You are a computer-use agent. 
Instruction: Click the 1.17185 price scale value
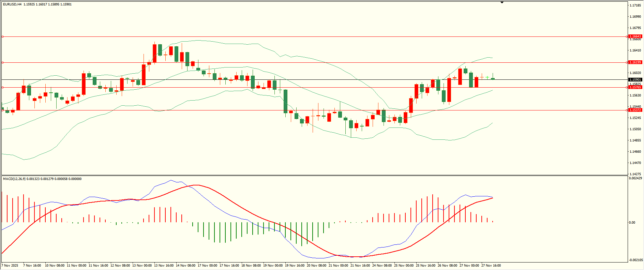point(635,5)
